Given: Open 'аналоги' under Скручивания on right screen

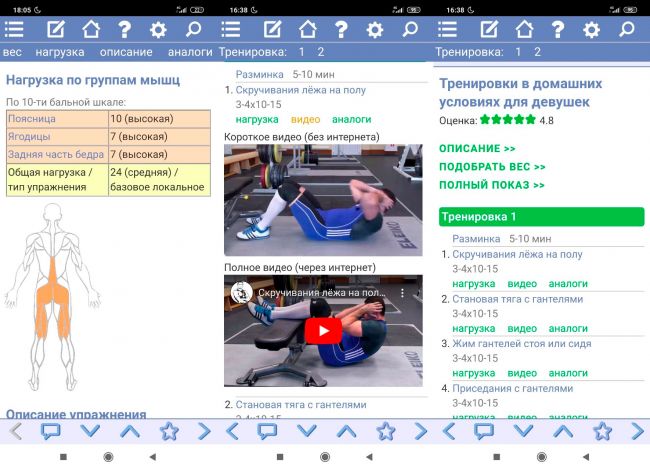Looking at the screenshot, I should (x=568, y=284).
